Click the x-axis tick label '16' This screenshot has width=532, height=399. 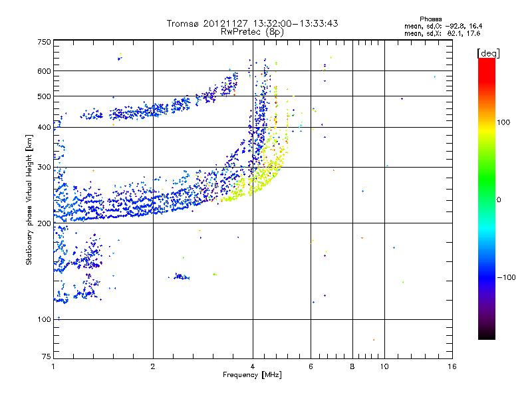(x=452, y=366)
